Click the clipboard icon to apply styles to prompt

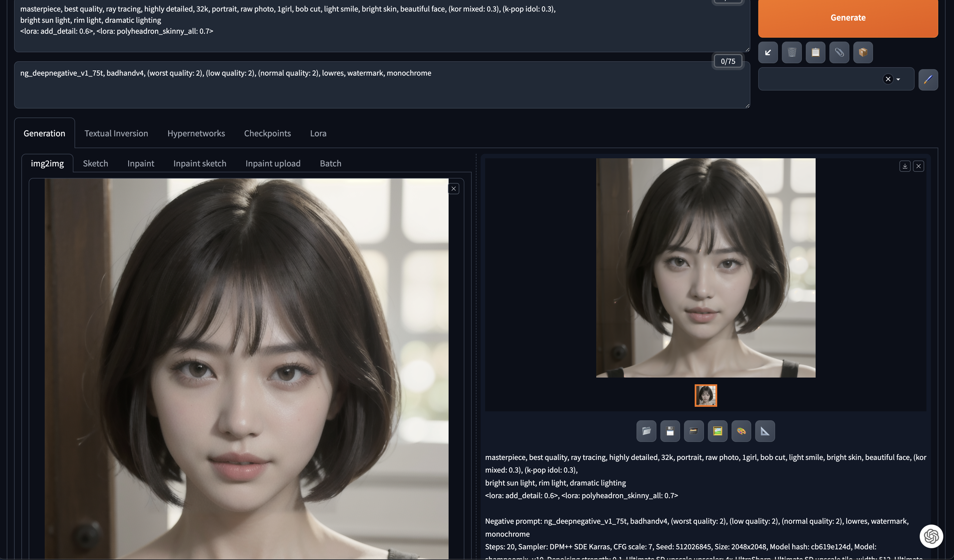click(815, 52)
